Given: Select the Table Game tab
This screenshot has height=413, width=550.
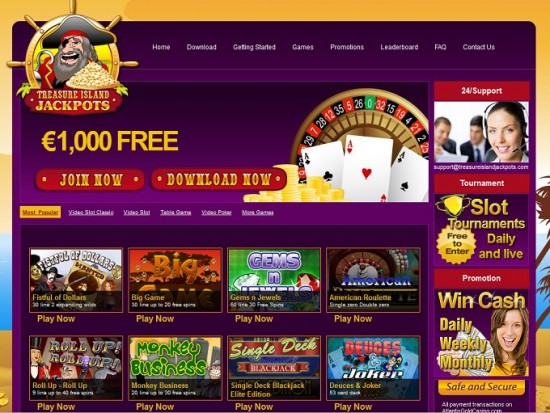Looking at the screenshot, I should 176,212.
